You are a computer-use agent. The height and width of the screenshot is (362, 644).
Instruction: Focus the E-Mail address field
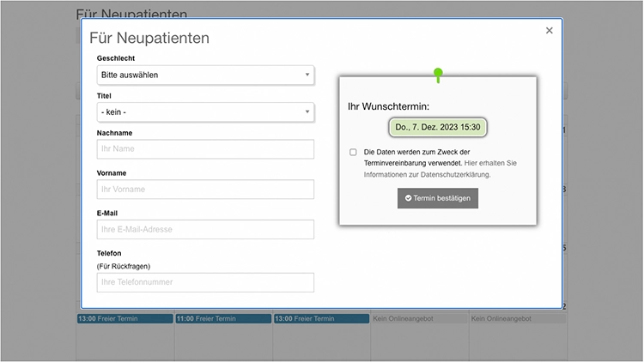205,229
